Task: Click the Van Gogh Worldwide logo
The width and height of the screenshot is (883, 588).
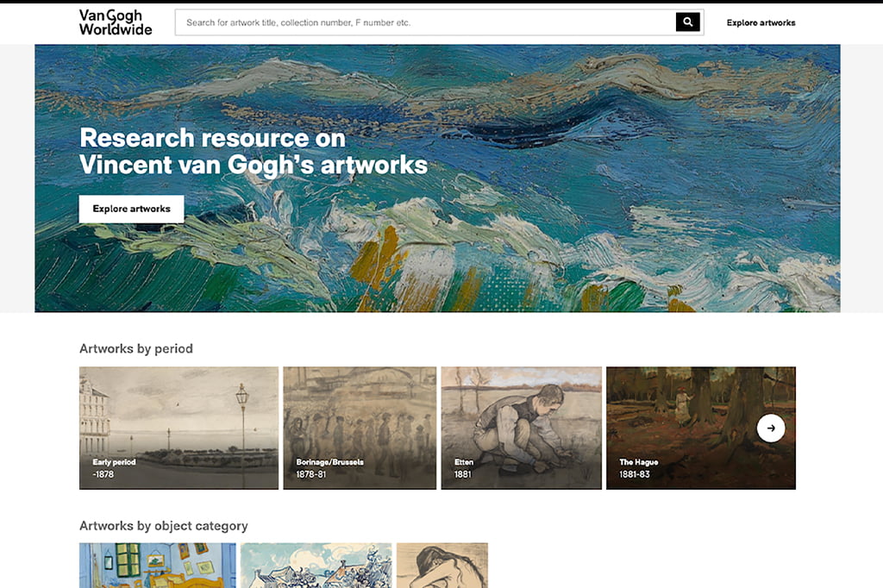Action: (x=116, y=22)
